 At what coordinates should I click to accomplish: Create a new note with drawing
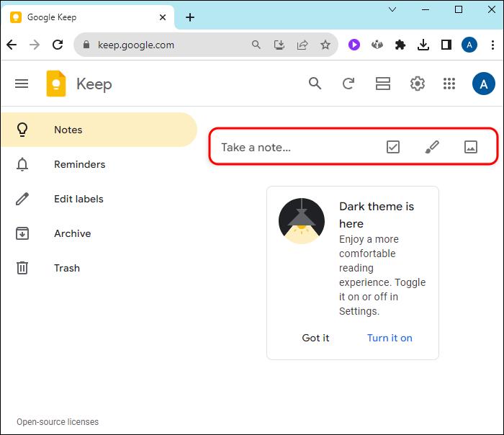(432, 147)
